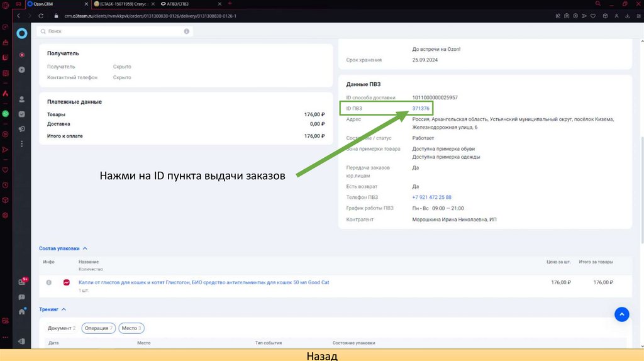Click the Назад bar at bottom

coord(322,355)
